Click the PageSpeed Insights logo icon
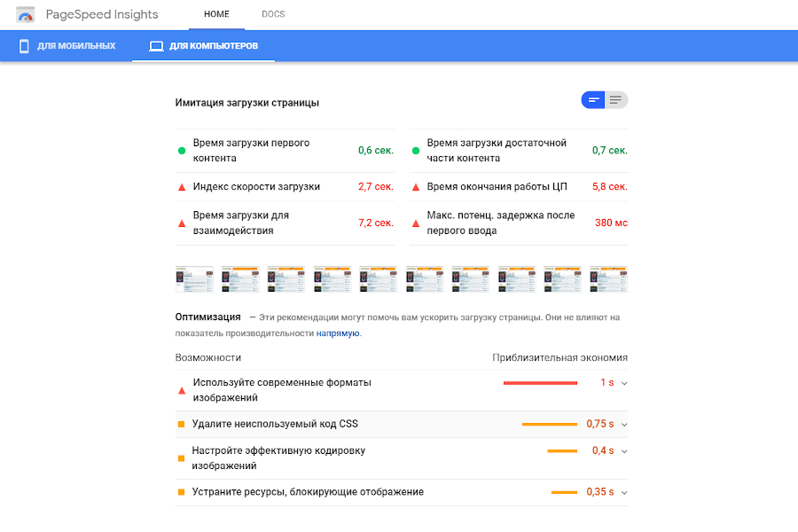The height and width of the screenshot is (532, 798). 26,15
